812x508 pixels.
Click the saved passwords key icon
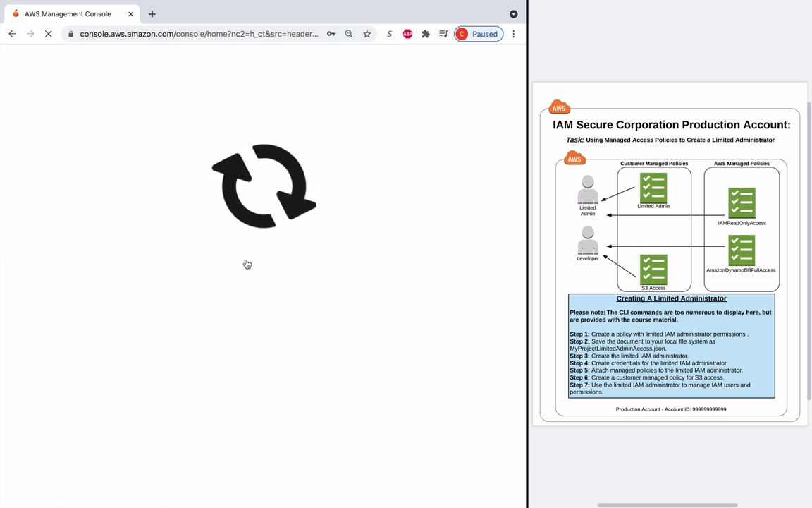pyautogui.click(x=331, y=34)
